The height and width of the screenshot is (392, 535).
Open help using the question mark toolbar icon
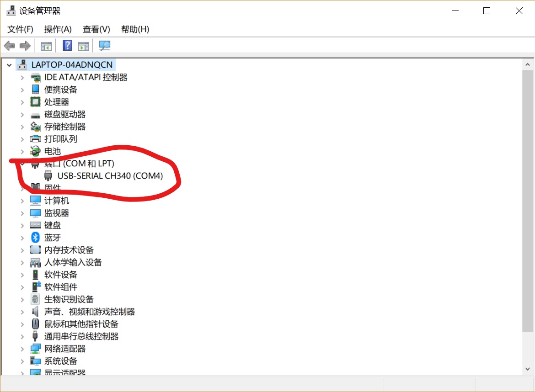click(67, 45)
